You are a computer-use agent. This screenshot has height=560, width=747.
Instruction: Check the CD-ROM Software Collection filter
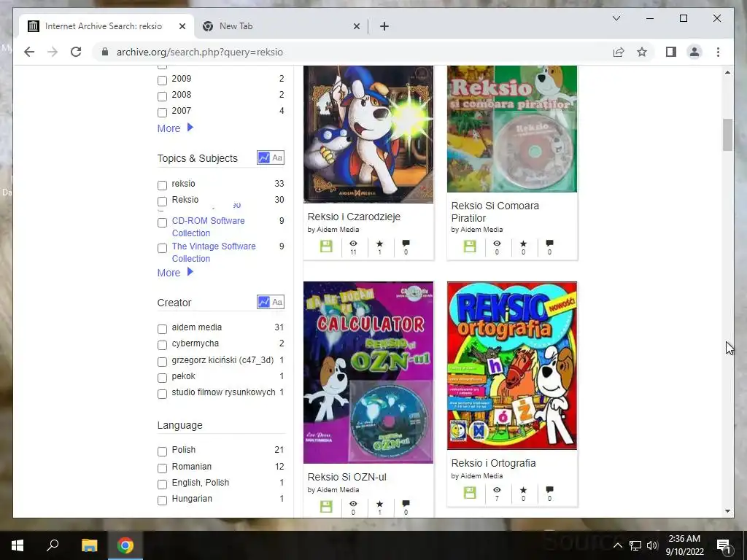pos(162,222)
